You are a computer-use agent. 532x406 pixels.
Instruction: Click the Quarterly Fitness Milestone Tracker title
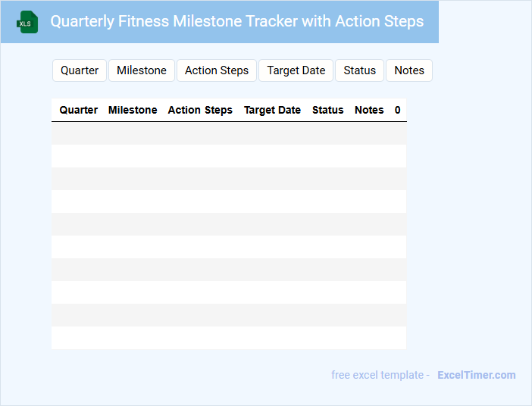[x=236, y=21]
